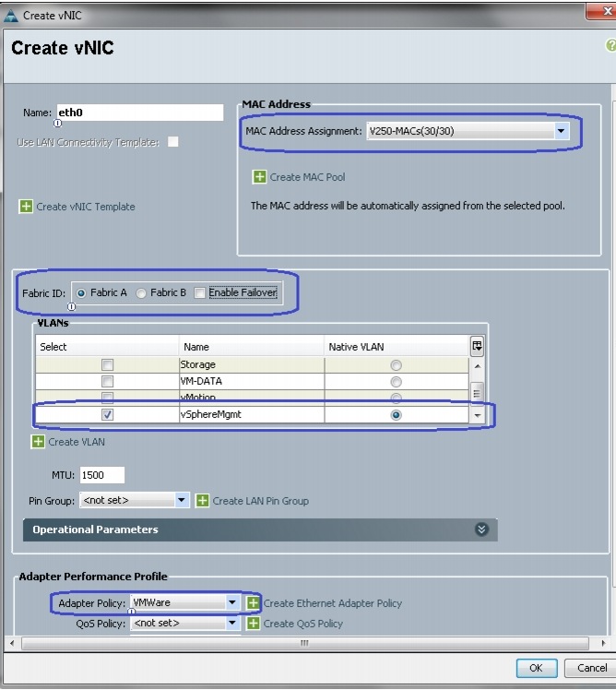The width and height of the screenshot is (616, 690).
Task: Click the VM-DATA VLAN name cell
Action: click(251, 382)
